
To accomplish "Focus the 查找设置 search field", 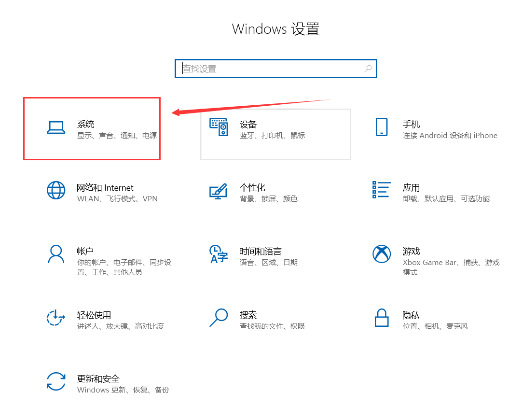I will coord(275,69).
